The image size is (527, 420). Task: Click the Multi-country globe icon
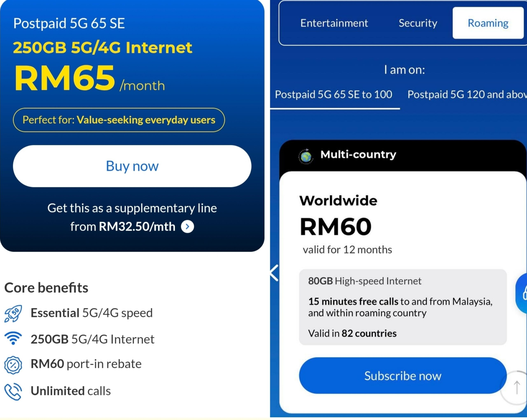click(306, 157)
